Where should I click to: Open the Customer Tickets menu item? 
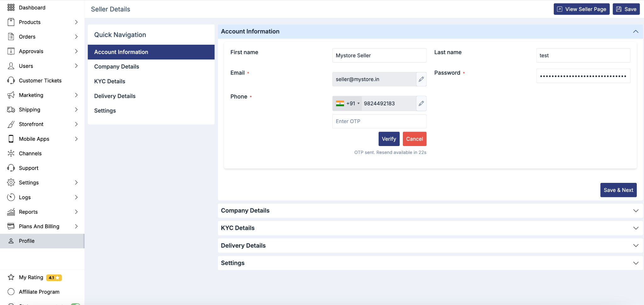(x=42, y=81)
